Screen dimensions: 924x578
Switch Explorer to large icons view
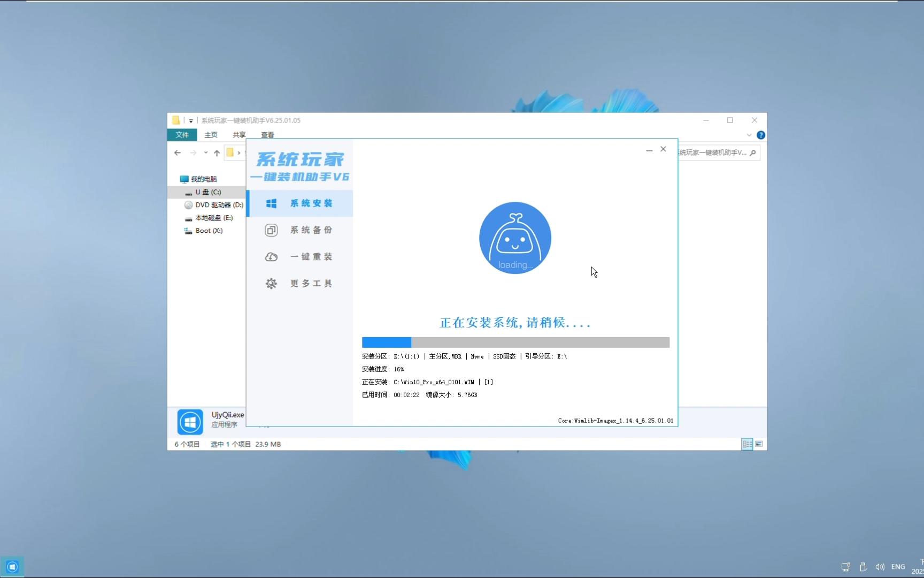759,444
